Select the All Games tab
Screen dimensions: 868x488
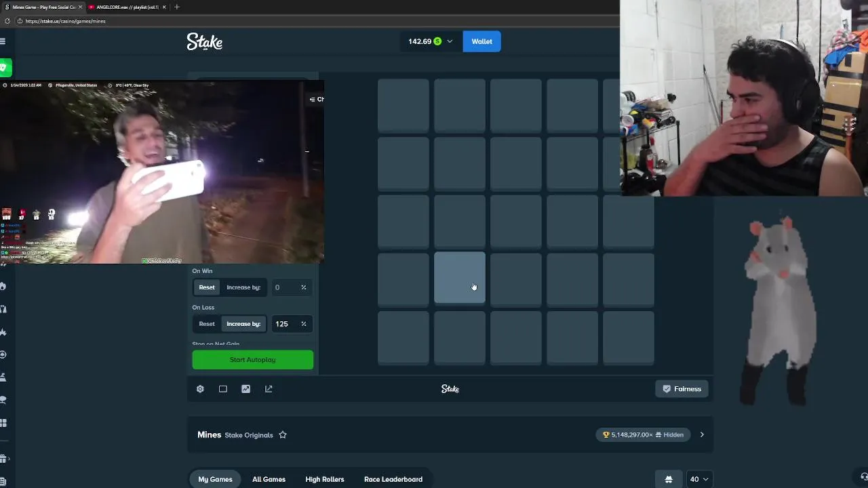[269, 479]
